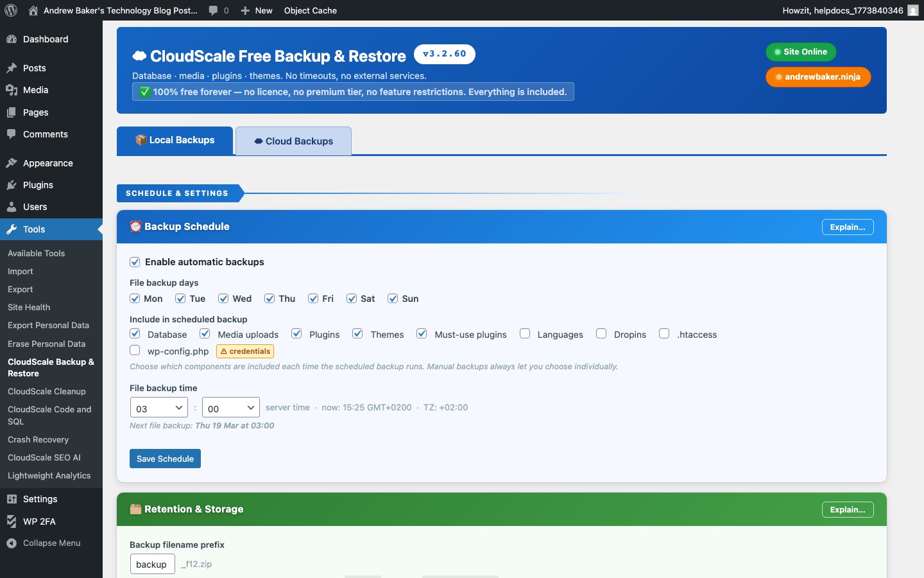The image size is (924, 578).
Task: Click the WordPress logo in admin bar
Action: click(x=10, y=10)
